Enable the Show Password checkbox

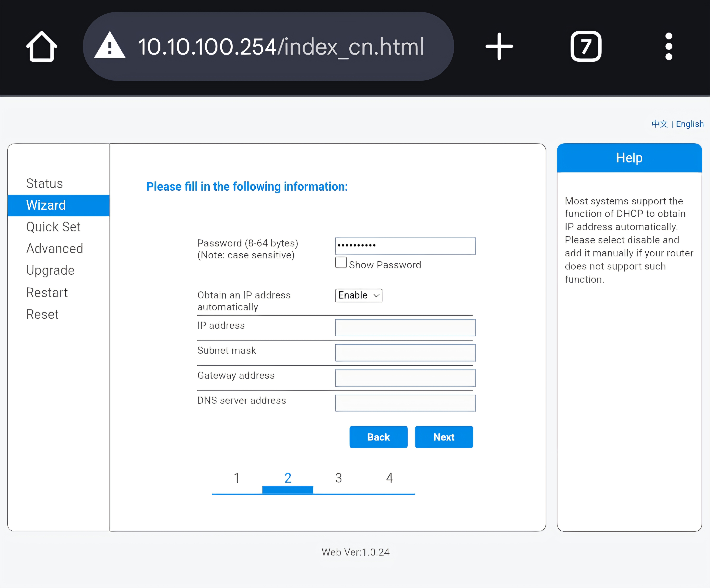point(341,263)
